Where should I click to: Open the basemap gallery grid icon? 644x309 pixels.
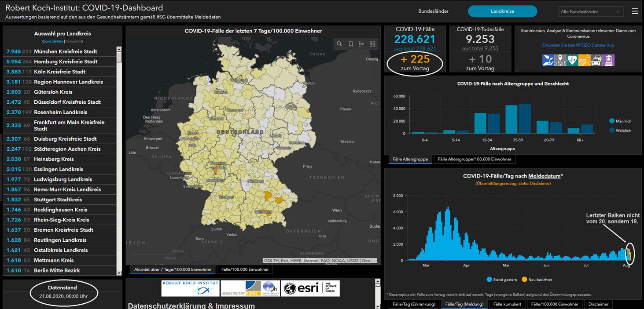click(x=372, y=44)
